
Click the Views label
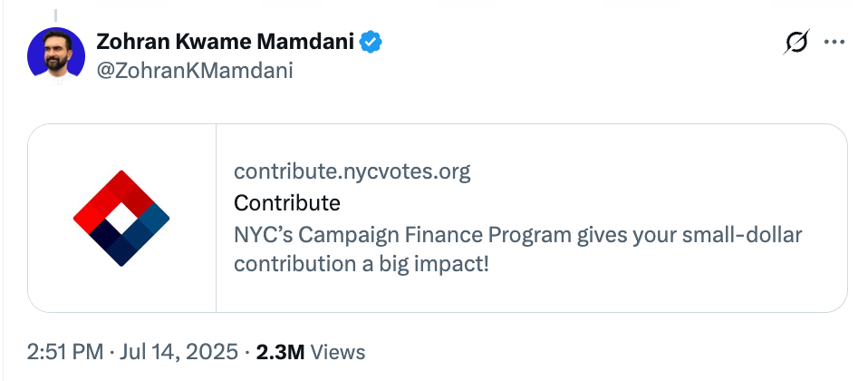(338, 352)
